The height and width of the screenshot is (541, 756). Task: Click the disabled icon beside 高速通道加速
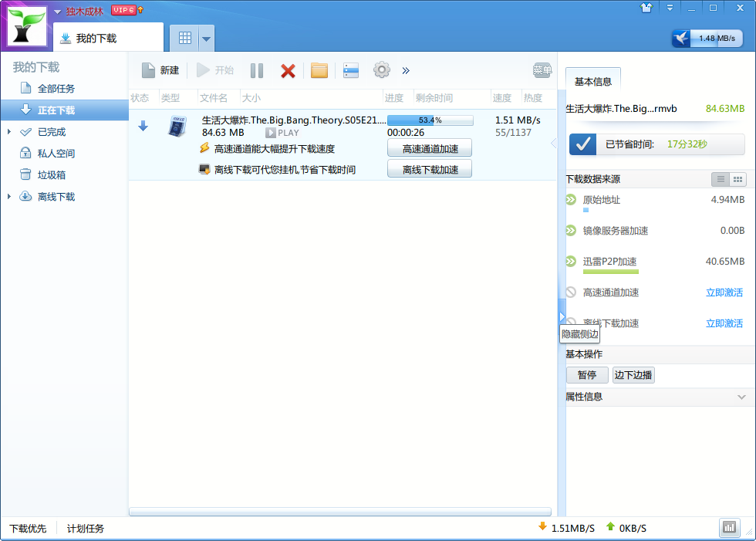[x=571, y=292]
